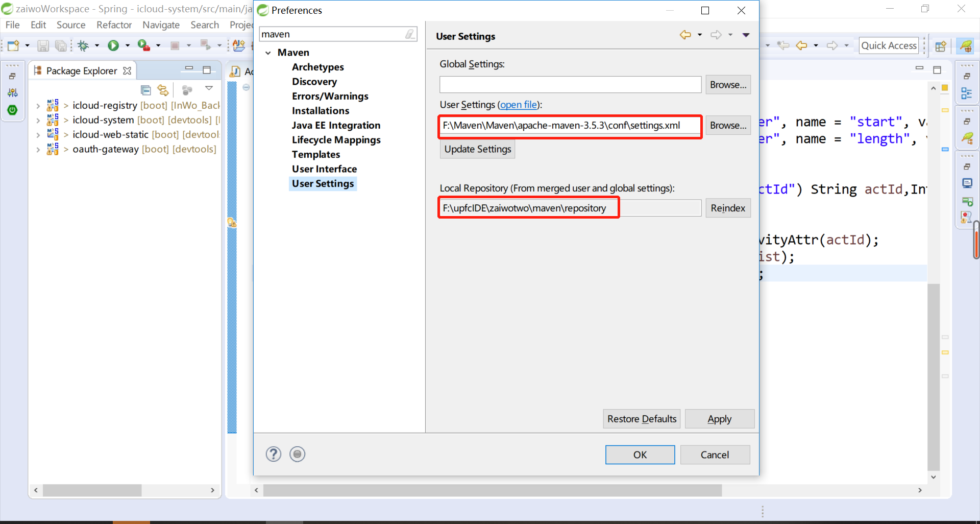Open the Spring Explorer leaf icon in right trim
Viewport: 980px width, 524px height.
[967, 138]
